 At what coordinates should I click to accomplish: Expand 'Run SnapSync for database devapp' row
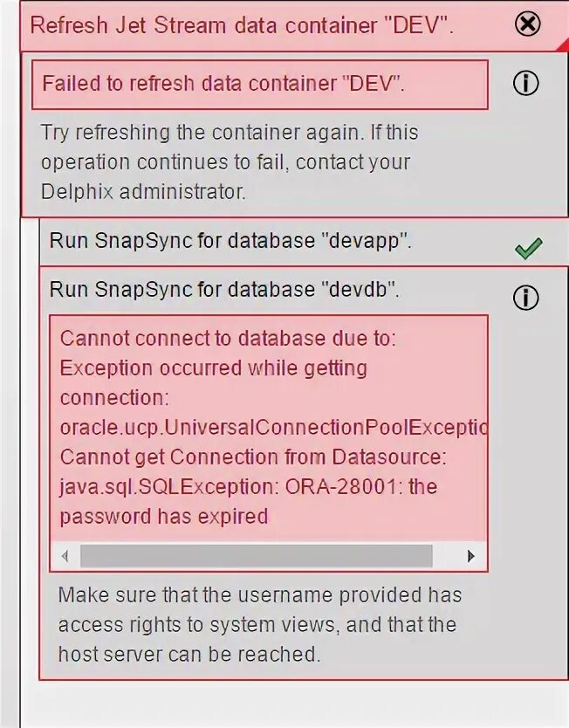point(230,242)
